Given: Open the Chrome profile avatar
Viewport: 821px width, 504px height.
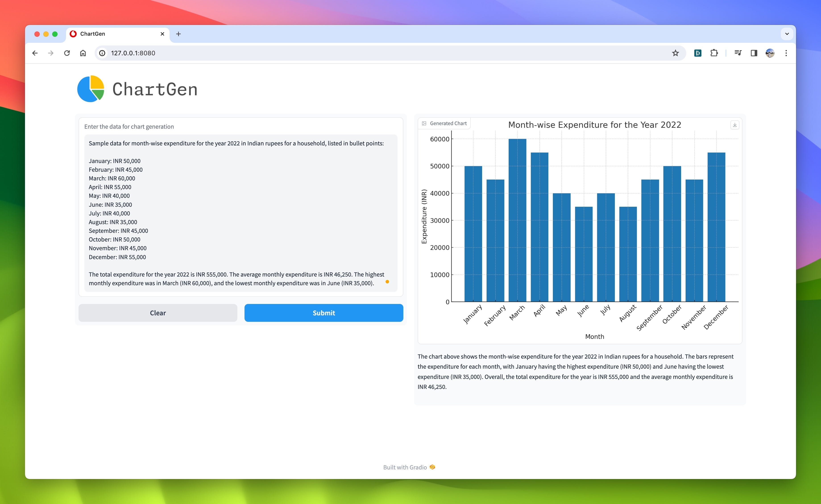Looking at the screenshot, I should [770, 53].
